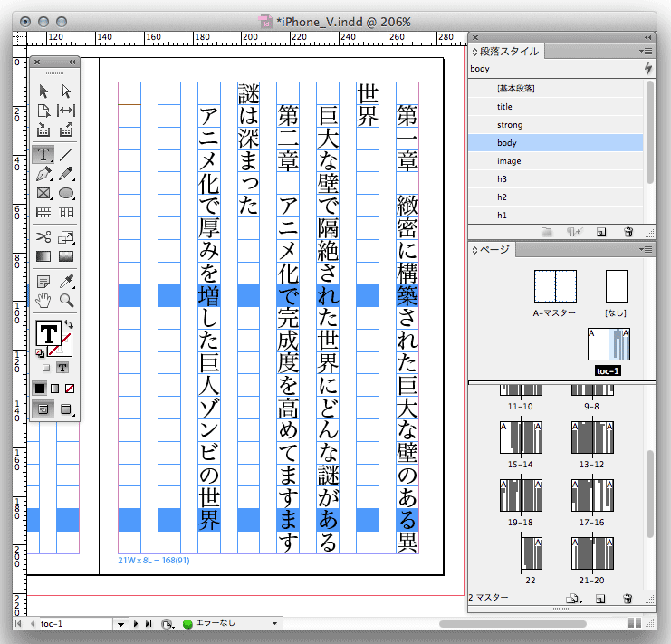Activate the Fill T box
This screenshot has height=644, width=671.
[x=48, y=333]
